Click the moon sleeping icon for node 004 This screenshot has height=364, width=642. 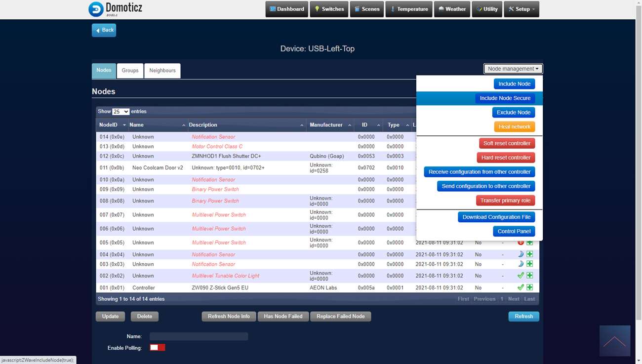(521, 254)
